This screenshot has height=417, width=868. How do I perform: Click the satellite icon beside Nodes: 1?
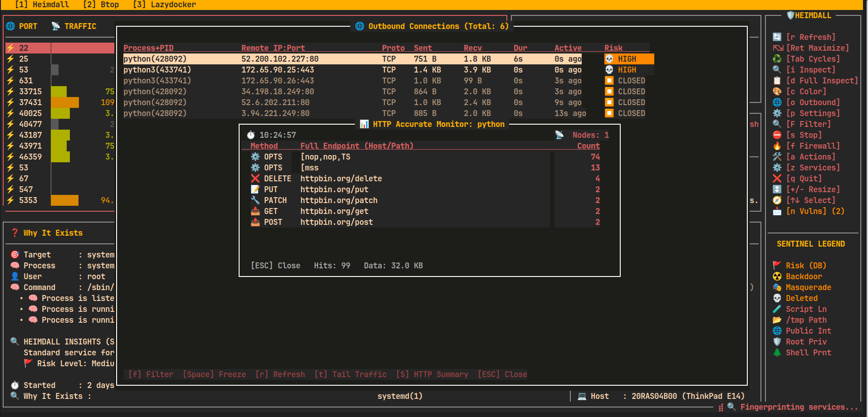(x=559, y=135)
